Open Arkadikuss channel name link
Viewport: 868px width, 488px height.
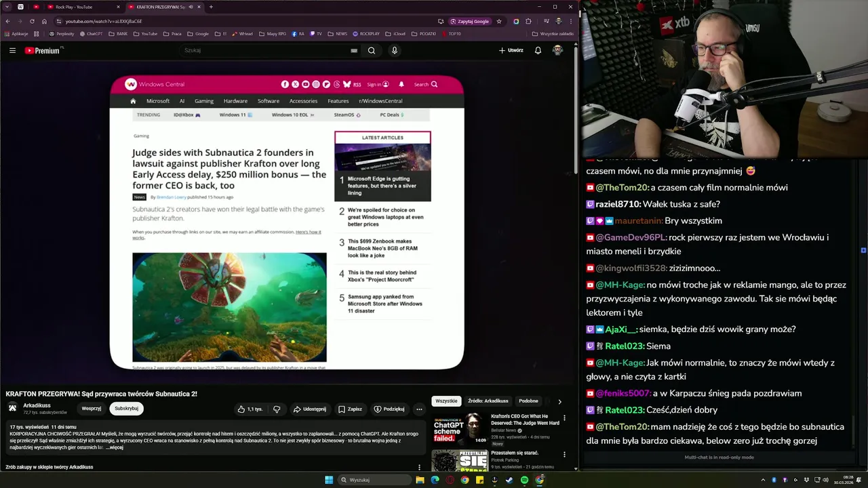tap(37, 405)
